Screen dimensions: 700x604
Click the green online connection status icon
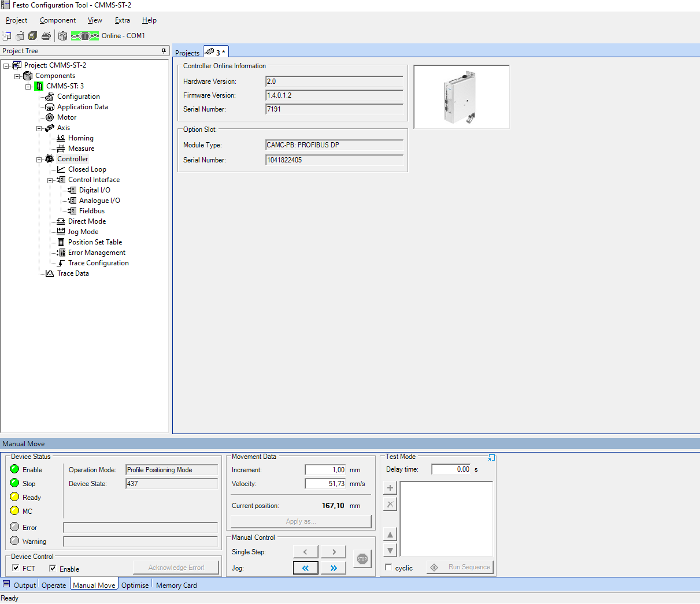click(85, 36)
